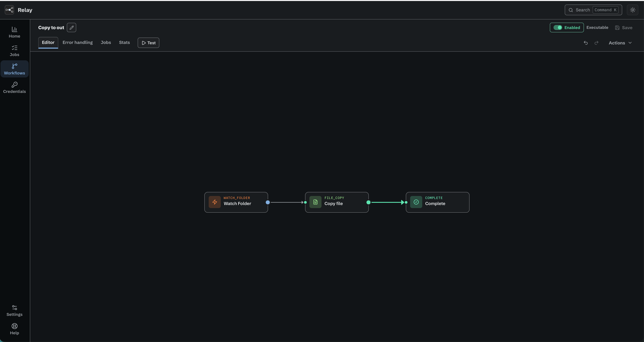The height and width of the screenshot is (342, 644).
Task: Redo the last editor change
Action: pyautogui.click(x=596, y=43)
